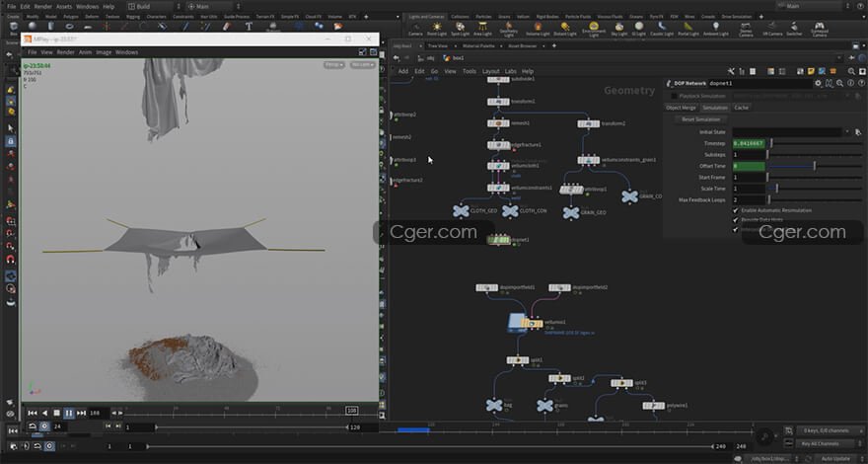Viewport: 868px width, 464px height.
Task: Select the Box shelf tool
Action: pos(13,28)
